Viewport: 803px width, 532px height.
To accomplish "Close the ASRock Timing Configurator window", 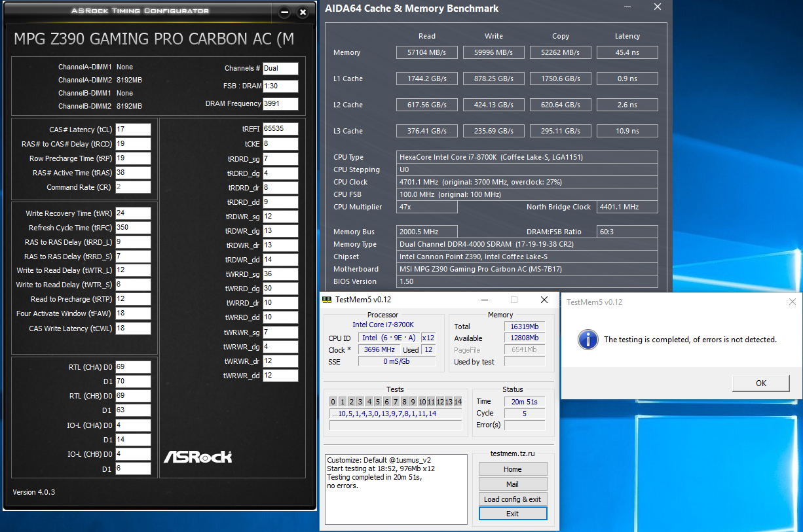I will (x=303, y=12).
